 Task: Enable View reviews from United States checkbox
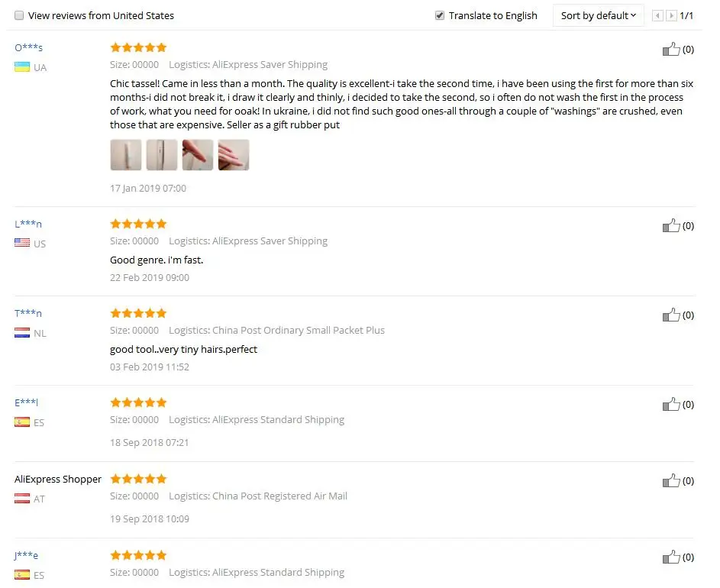click(19, 15)
